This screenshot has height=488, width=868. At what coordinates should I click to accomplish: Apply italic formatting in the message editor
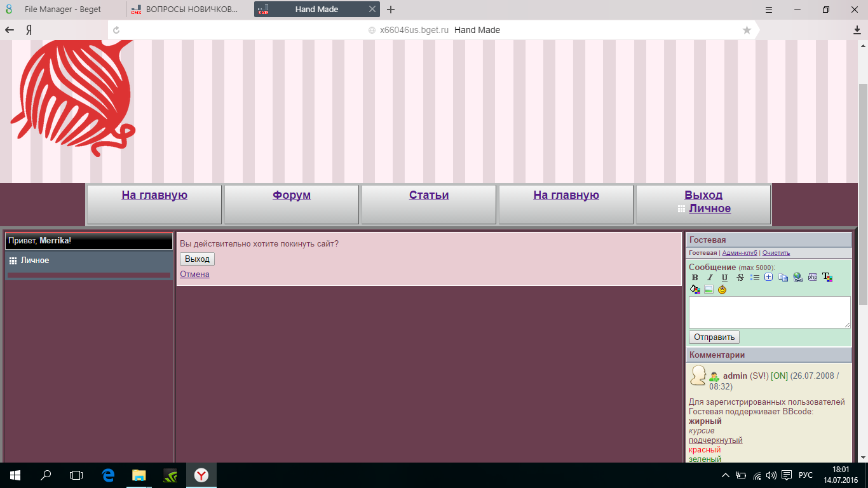click(710, 278)
